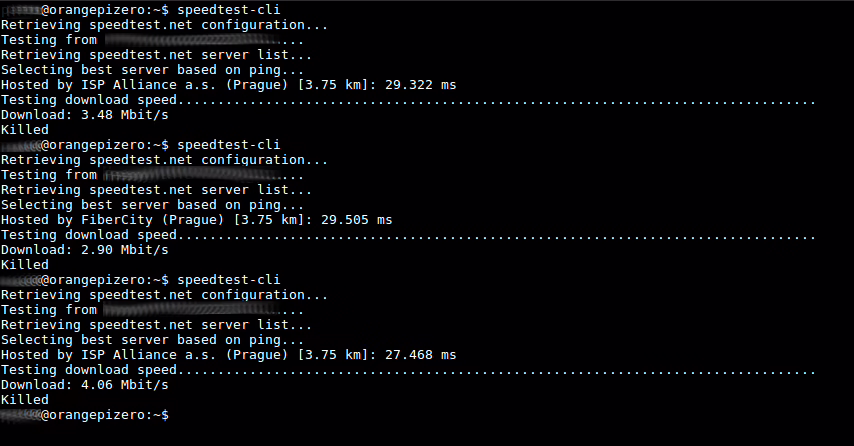Screen dimensions: 854x446
Task: Click the Killed message below 4.06 Mbit/s
Action: click(25, 399)
